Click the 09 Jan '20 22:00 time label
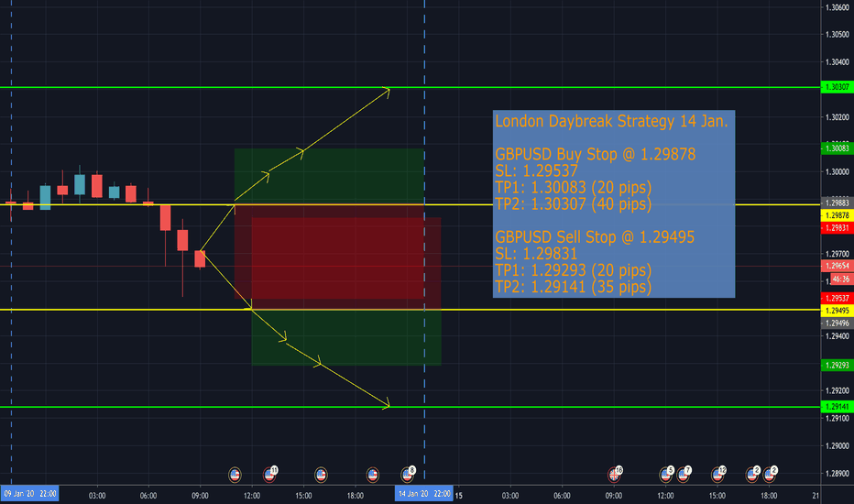Viewport: 854px width, 504px height. point(30,494)
